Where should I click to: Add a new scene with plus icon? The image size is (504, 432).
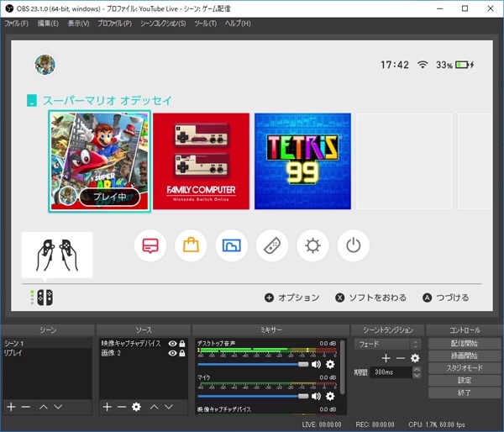(11, 407)
